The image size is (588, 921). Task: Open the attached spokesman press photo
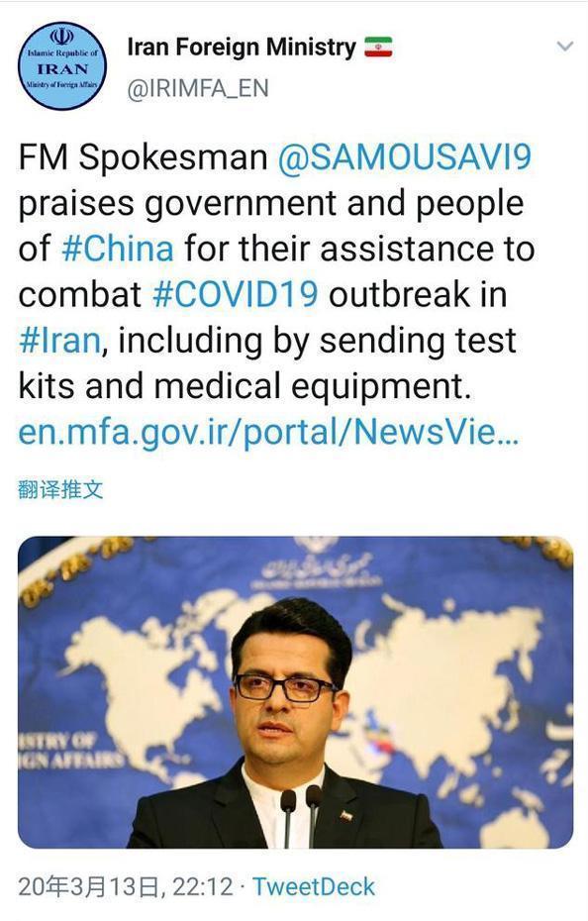[x=295, y=692]
